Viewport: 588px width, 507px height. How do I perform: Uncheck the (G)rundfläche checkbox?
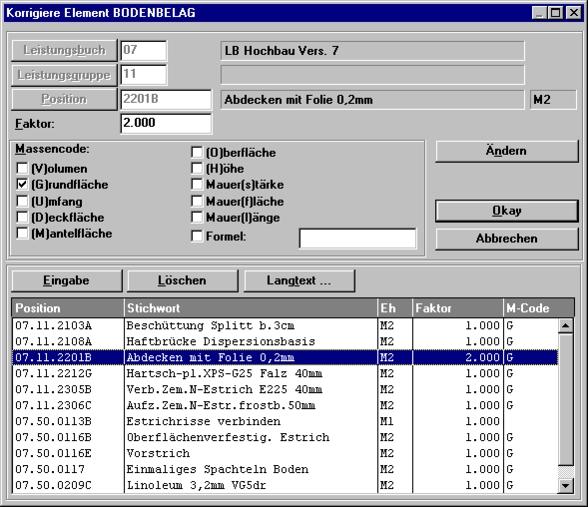pyautogui.click(x=22, y=184)
